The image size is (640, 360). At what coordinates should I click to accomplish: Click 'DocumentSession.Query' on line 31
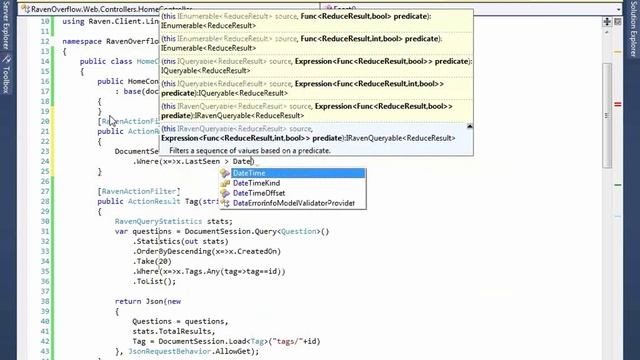coord(231,231)
